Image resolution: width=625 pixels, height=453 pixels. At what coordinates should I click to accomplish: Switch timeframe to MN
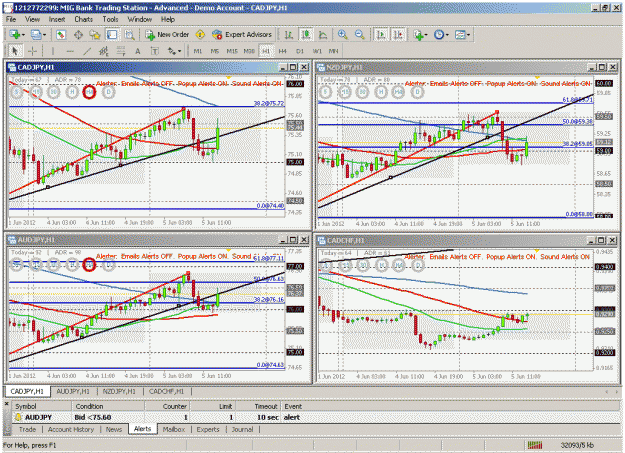pos(334,51)
